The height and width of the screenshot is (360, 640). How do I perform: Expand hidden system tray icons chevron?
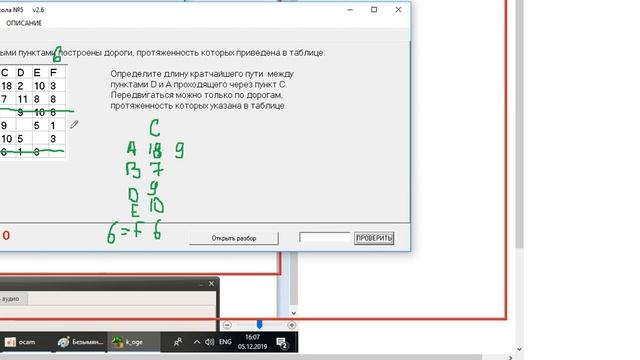click(197, 342)
